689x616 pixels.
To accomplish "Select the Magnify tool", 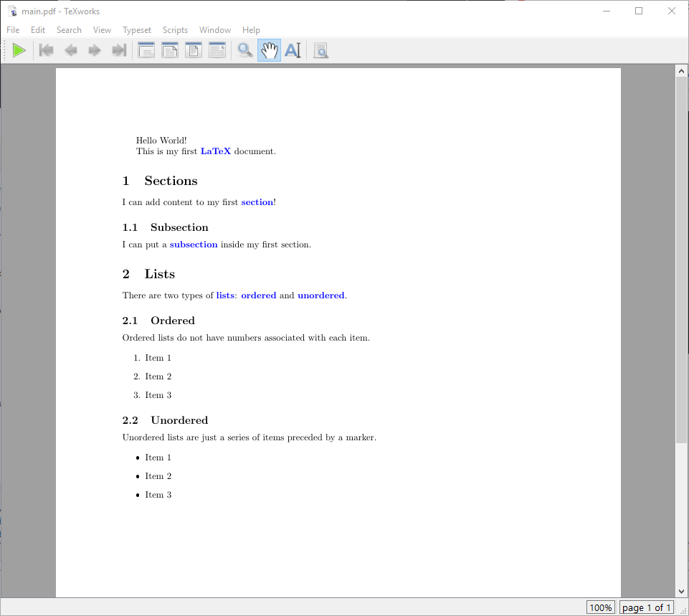I will [245, 50].
